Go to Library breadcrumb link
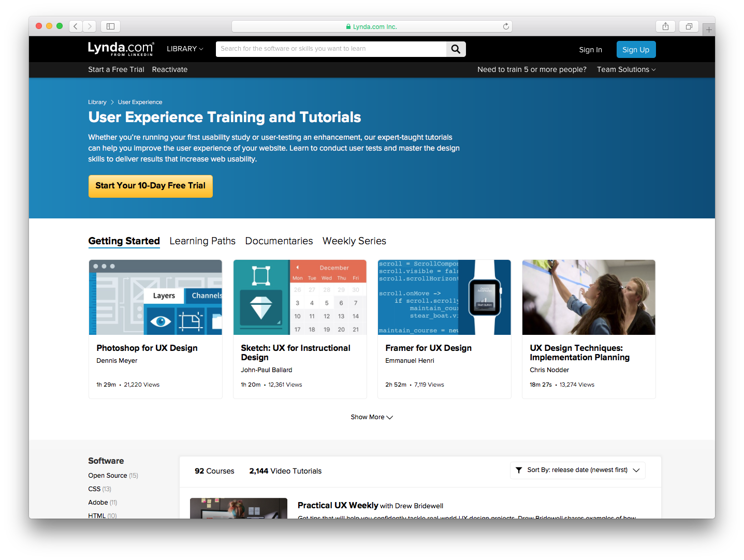 (97, 102)
